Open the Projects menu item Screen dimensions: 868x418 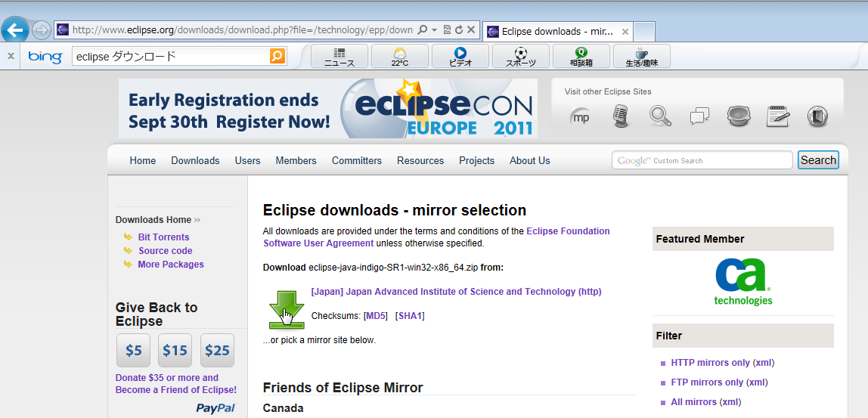476,160
